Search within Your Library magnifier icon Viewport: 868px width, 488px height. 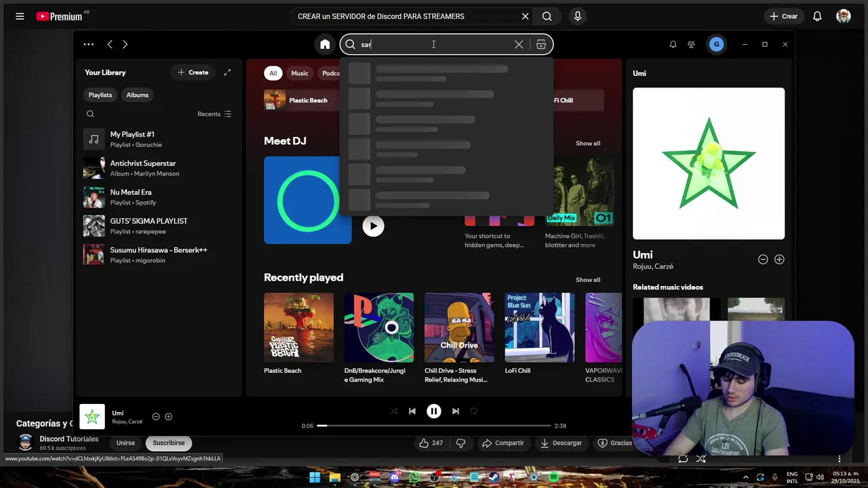[x=90, y=114]
